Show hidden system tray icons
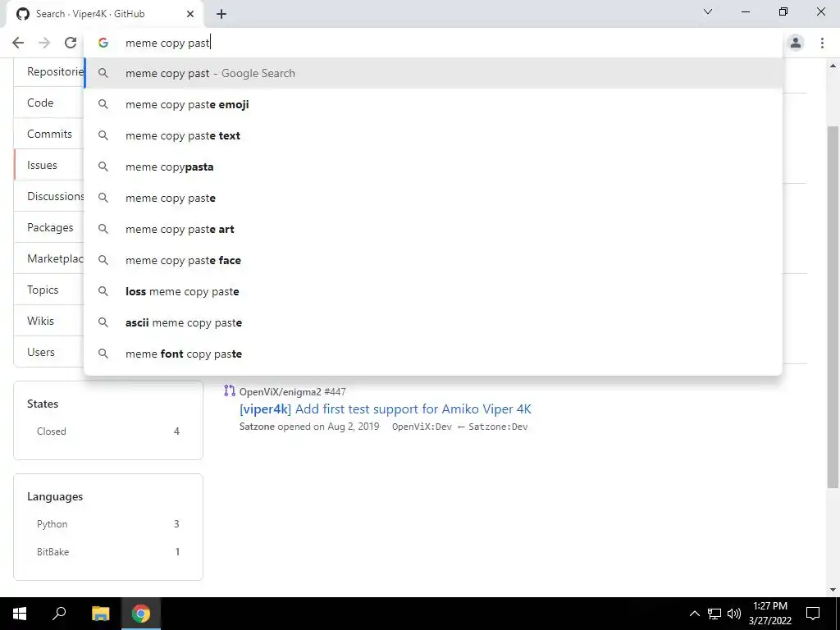Screen dimensions: 840x630 pos(694,614)
